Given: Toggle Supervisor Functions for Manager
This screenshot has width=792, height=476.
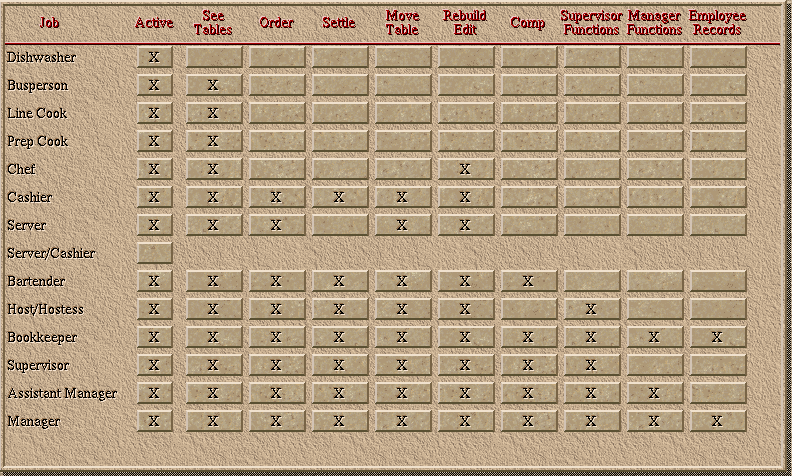Looking at the screenshot, I should pos(591,421).
